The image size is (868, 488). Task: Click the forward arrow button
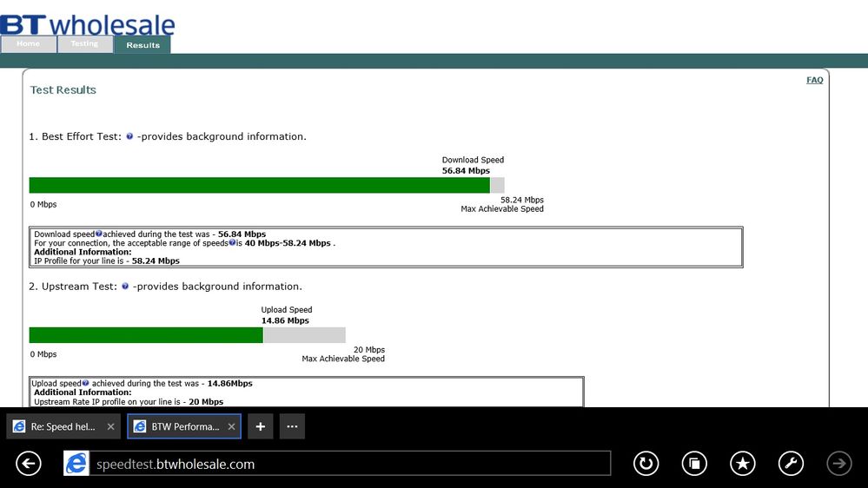[839, 464]
